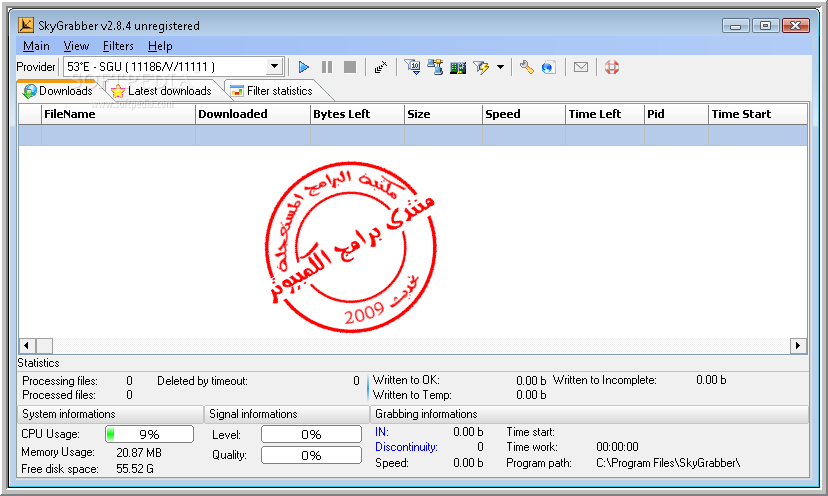Click the envelope mail icon
The height and width of the screenshot is (496, 828).
(581, 67)
